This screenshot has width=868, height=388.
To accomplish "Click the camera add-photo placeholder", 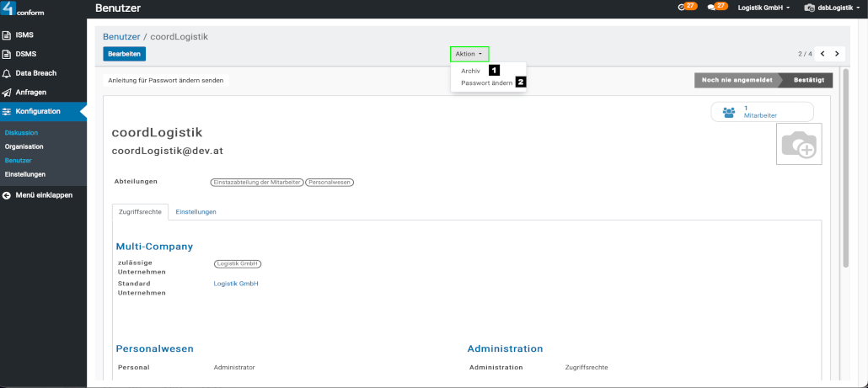I will [798, 145].
